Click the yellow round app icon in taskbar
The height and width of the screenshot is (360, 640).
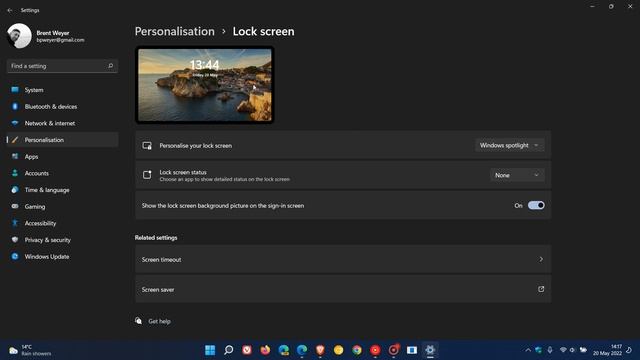pos(338,350)
